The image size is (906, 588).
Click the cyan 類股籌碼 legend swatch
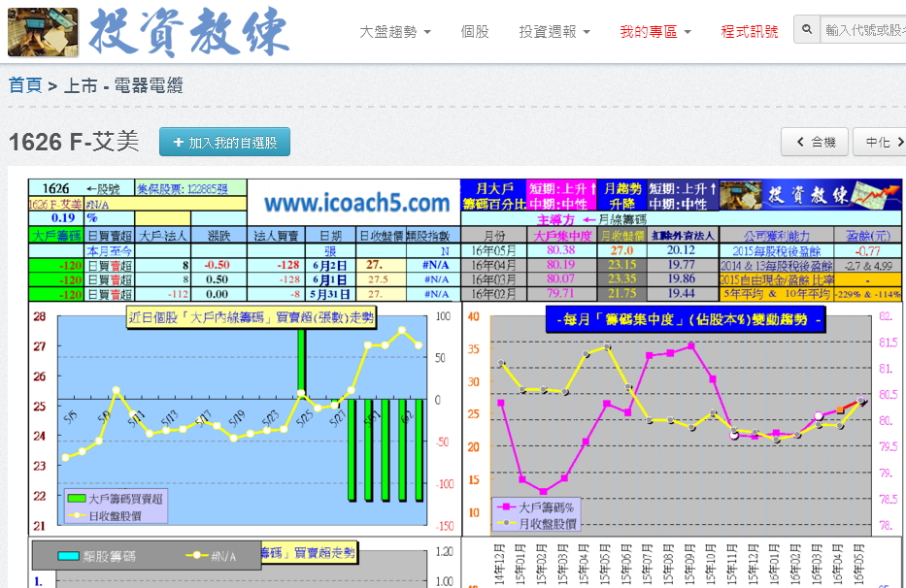[x=67, y=556]
